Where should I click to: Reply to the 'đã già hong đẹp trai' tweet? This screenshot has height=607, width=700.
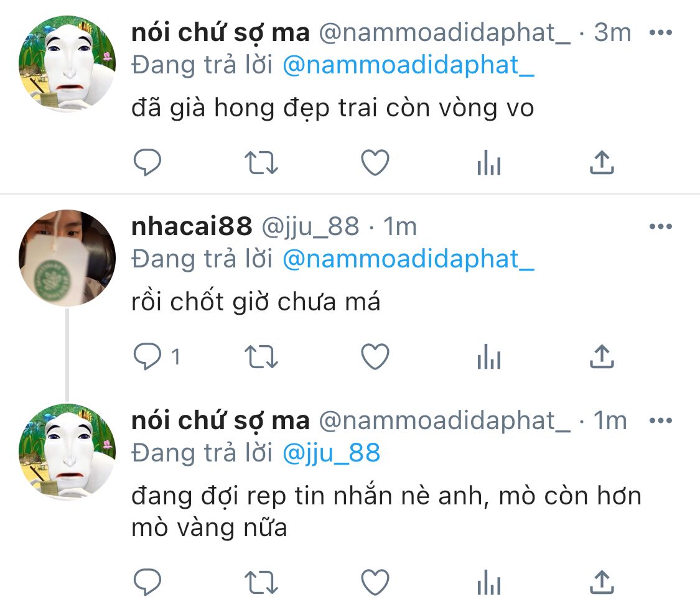coord(147,162)
